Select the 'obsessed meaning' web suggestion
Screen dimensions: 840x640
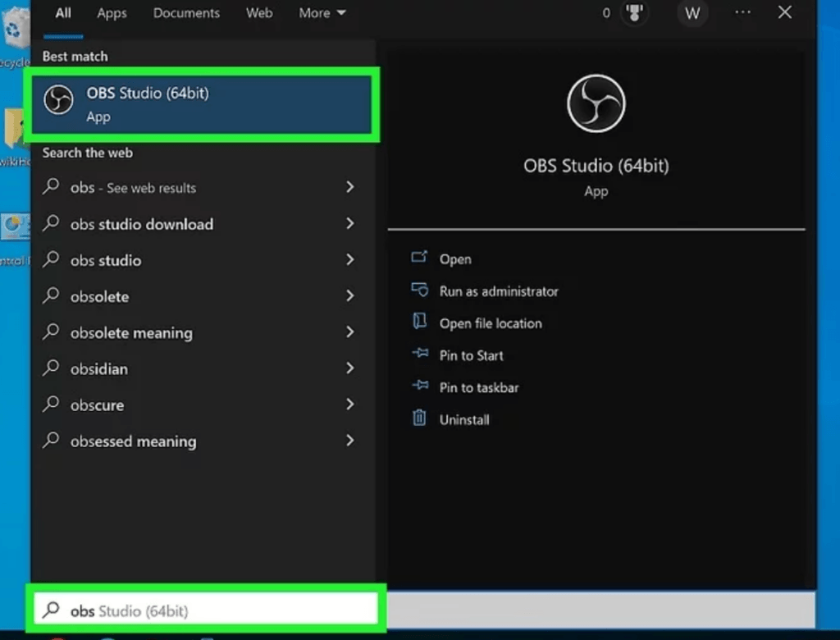point(202,441)
